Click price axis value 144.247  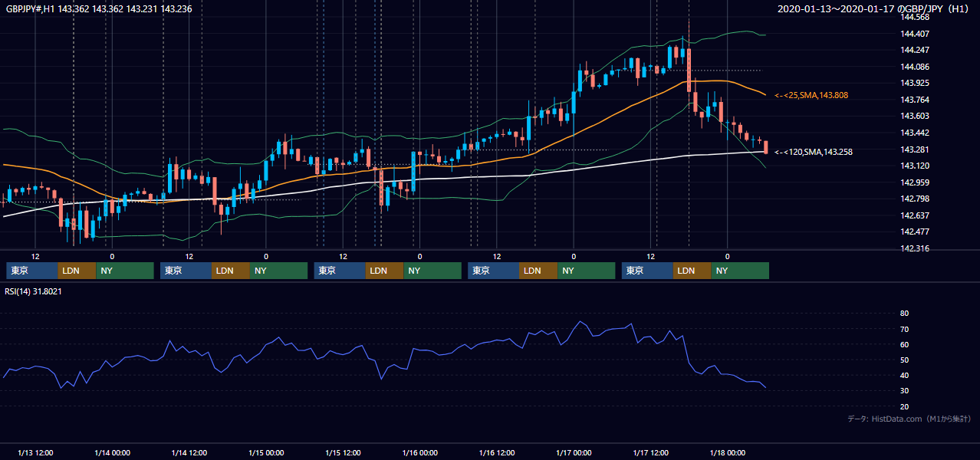915,50
